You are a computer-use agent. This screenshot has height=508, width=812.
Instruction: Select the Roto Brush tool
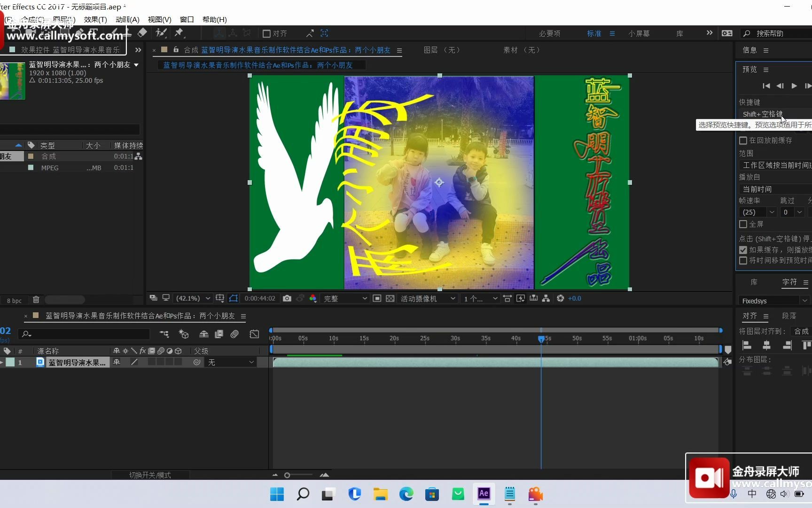click(161, 32)
